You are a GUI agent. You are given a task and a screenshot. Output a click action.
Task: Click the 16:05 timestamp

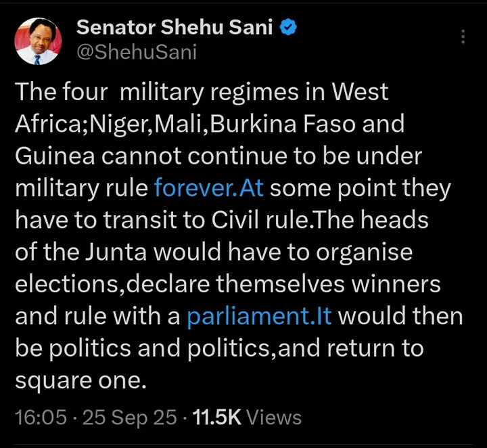(41, 416)
